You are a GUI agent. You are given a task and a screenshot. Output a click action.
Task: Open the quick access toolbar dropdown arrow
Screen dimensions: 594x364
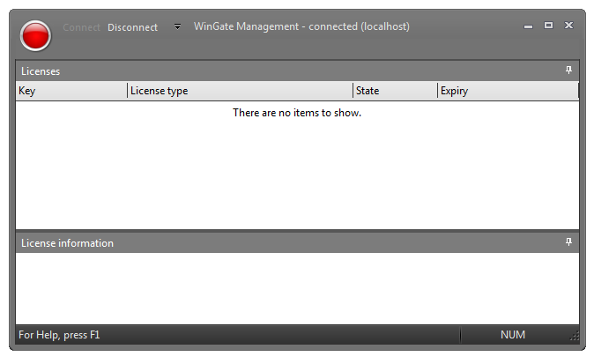point(177,26)
